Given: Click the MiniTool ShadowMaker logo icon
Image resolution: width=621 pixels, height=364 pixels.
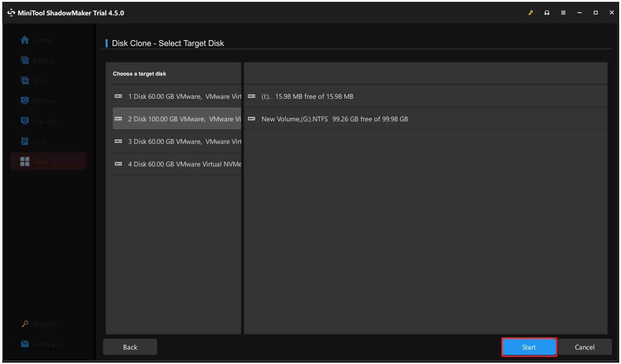Looking at the screenshot, I should click(11, 13).
